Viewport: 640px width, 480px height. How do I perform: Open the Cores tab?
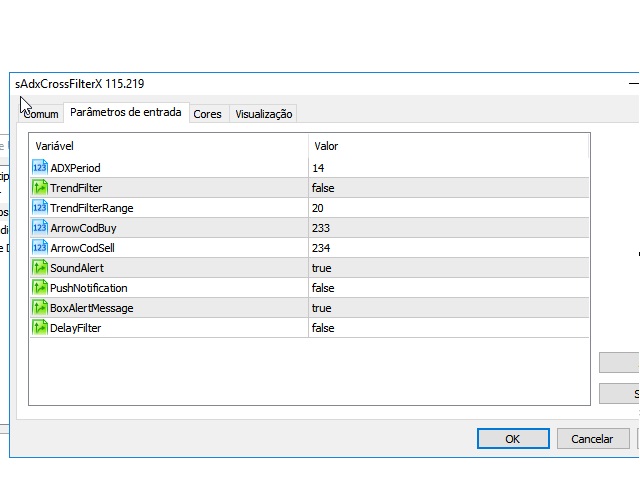(208, 114)
